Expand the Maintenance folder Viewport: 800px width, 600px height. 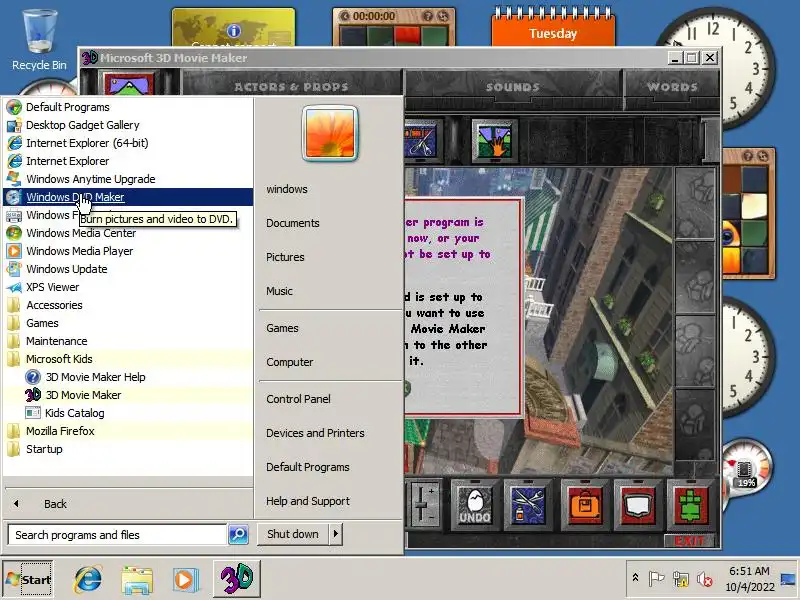128,341
